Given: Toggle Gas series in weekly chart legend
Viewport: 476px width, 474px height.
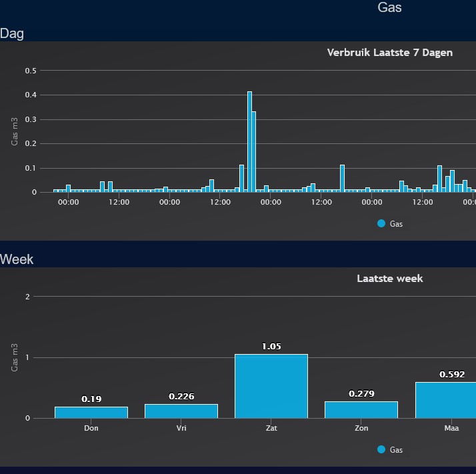Looking at the screenshot, I should tap(390, 450).
